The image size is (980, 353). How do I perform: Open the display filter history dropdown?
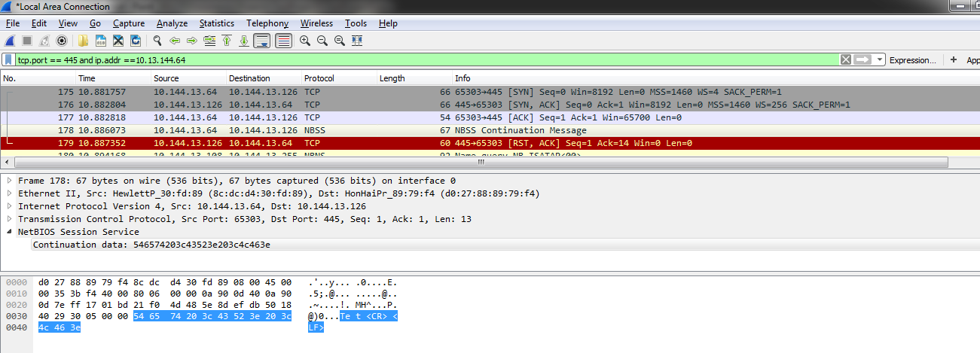(x=878, y=59)
